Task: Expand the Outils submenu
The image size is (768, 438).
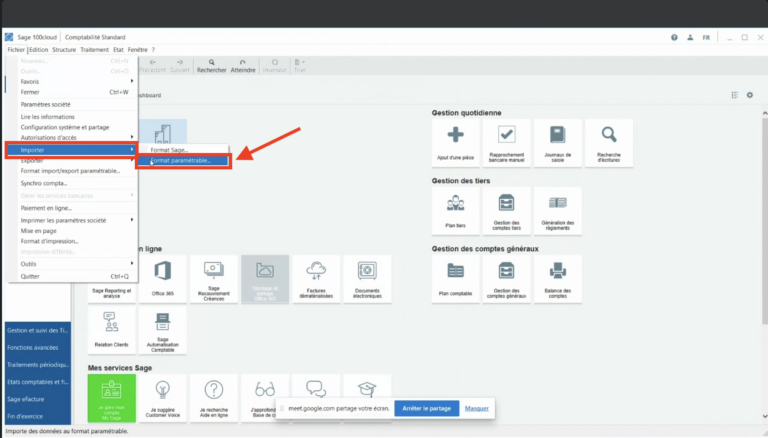Action: [72, 264]
